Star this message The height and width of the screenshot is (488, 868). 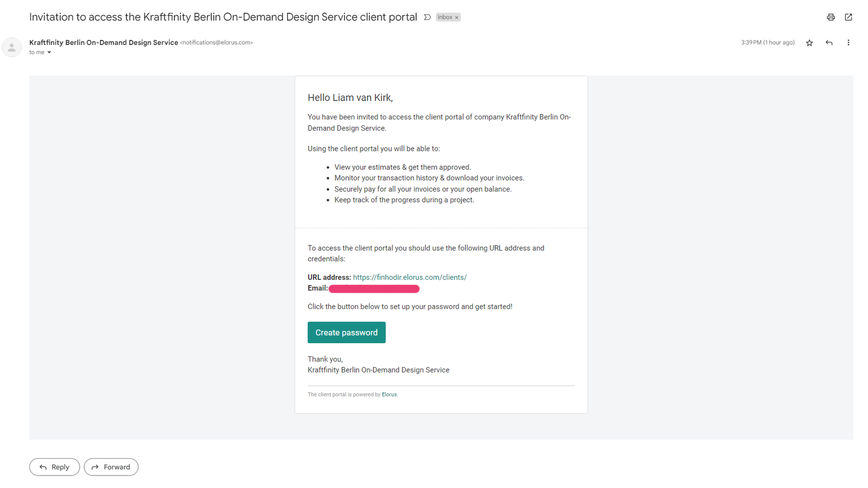(809, 43)
